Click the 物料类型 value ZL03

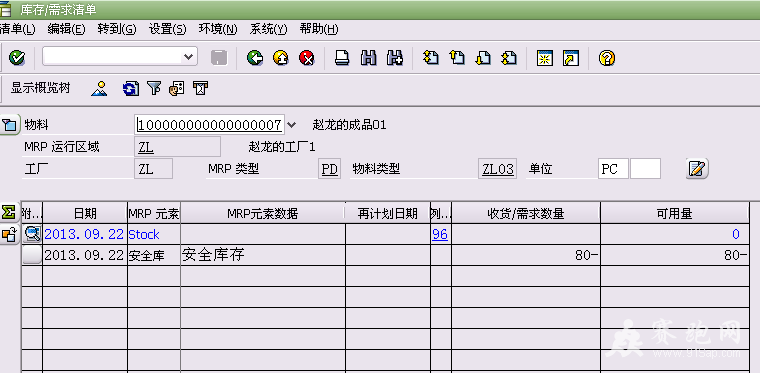[497, 169]
